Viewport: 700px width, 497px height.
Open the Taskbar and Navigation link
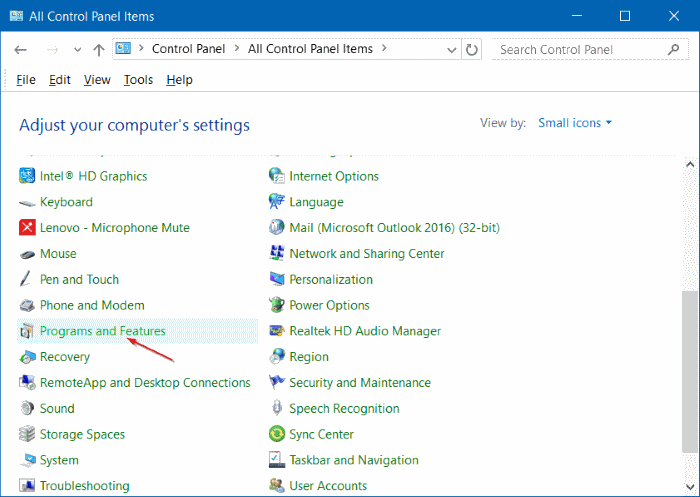click(354, 460)
